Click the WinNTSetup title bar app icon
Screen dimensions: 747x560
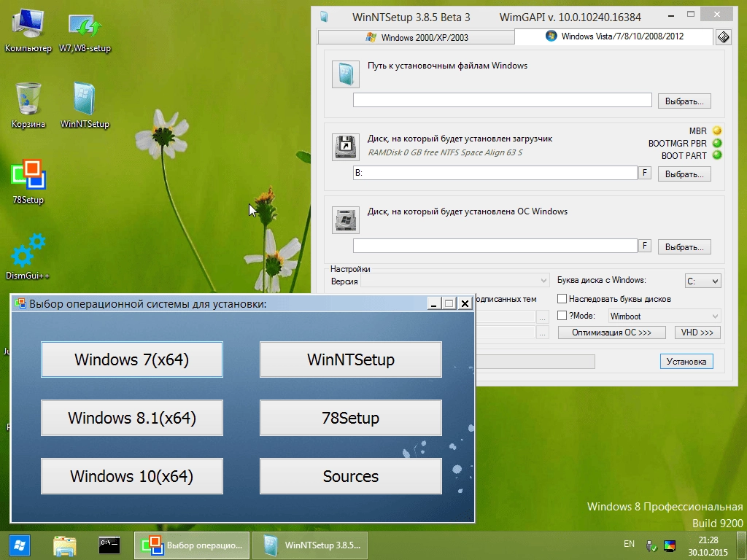(325, 17)
